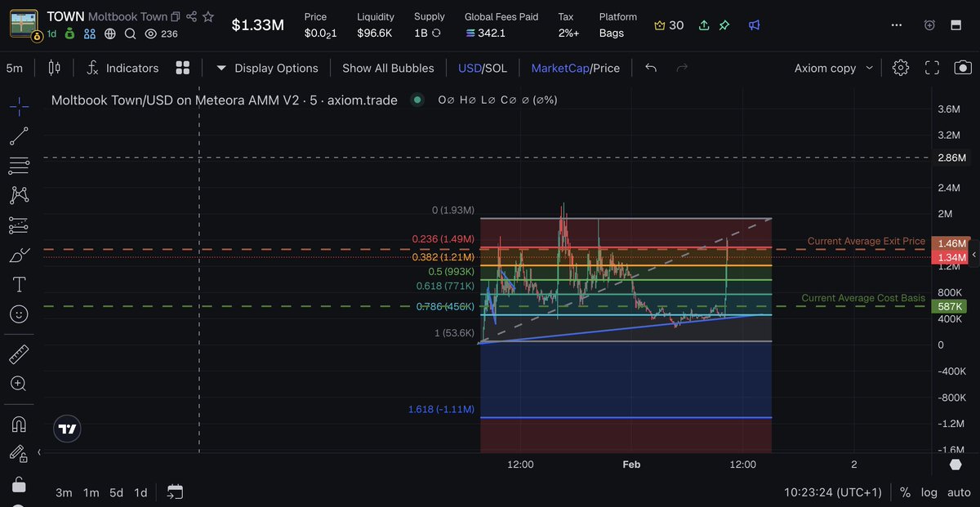This screenshot has height=507, width=980.
Task: Toggle auto scale mode
Action: (959, 492)
